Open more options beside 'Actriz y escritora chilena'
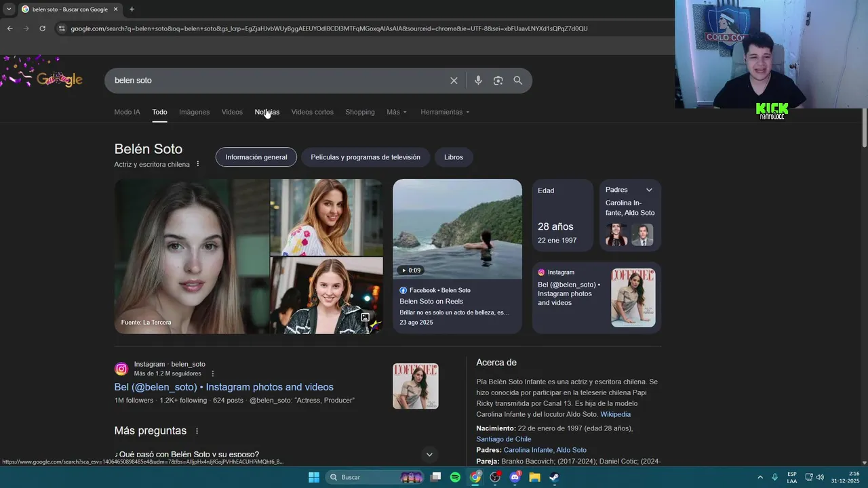 click(198, 164)
